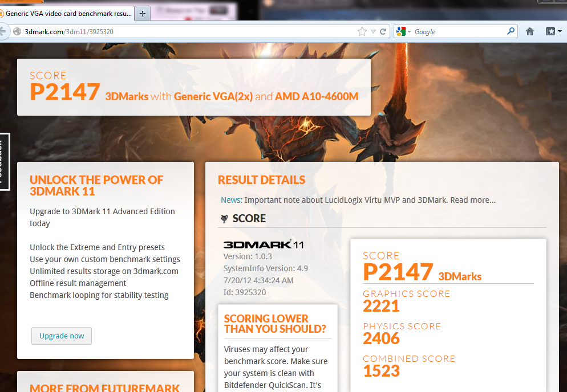The width and height of the screenshot is (567, 392).
Task: Open the URL history dropdown arrow
Action: point(373,32)
